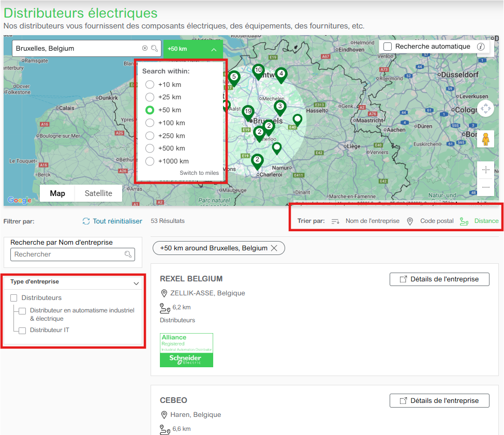Check Distributeur en automatisme industriel & électrique

[22, 311]
